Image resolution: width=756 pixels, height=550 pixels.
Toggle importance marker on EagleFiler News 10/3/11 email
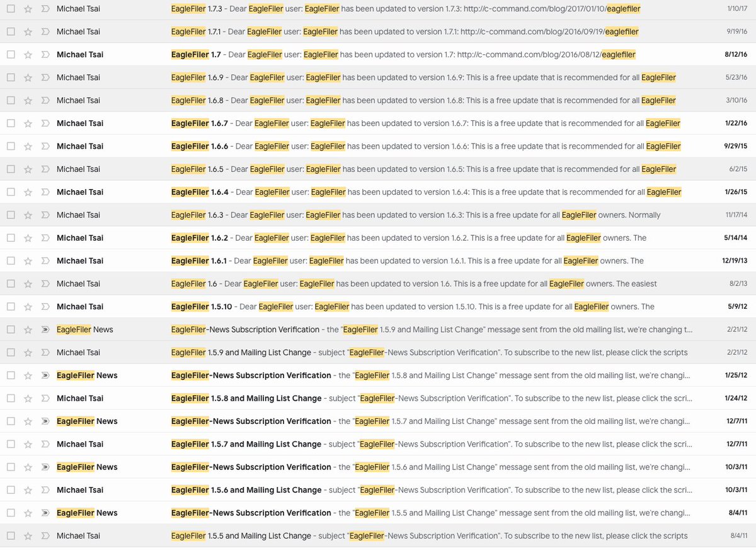(45, 467)
